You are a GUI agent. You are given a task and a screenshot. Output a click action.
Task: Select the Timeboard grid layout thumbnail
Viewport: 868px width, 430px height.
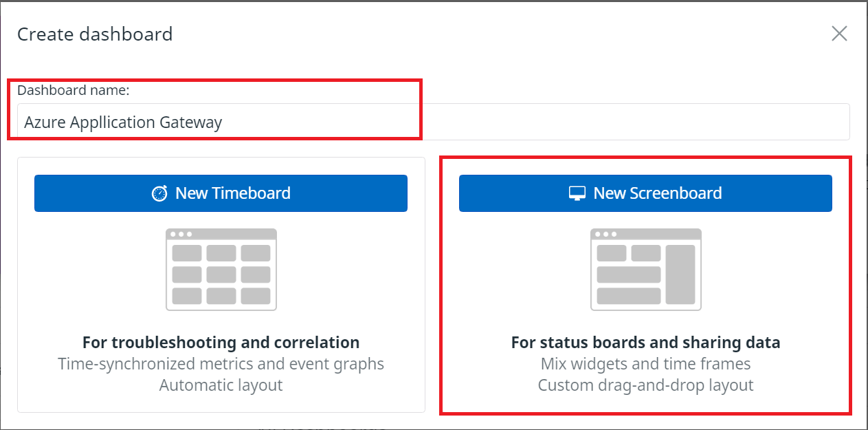[221, 269]
